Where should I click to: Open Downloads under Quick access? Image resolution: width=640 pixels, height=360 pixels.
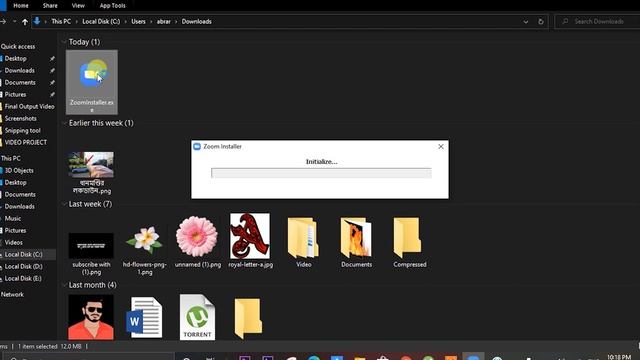[x=20, y=70]
